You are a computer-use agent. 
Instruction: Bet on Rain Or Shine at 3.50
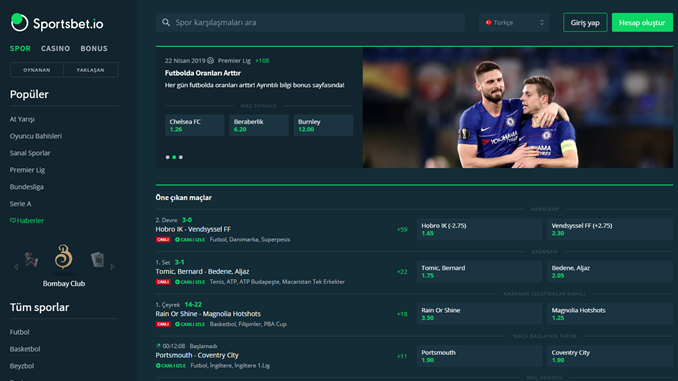(479, 314)
